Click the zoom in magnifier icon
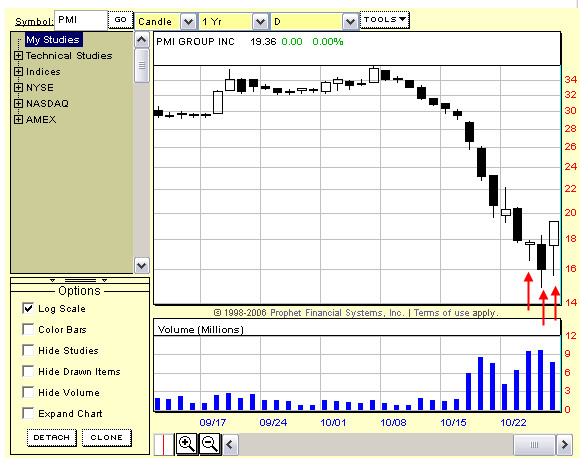The image size is (580, 462). [x=186, y=444]
